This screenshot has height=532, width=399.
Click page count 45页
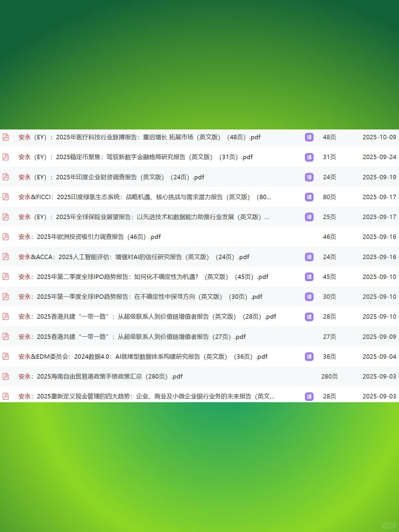(330, 277)
